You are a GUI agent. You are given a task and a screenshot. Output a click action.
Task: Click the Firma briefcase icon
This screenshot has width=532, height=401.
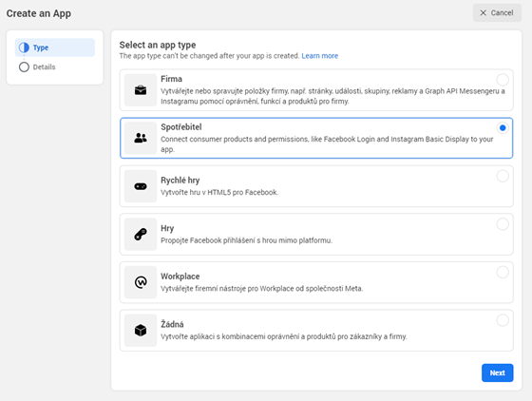tap(141, 90)
